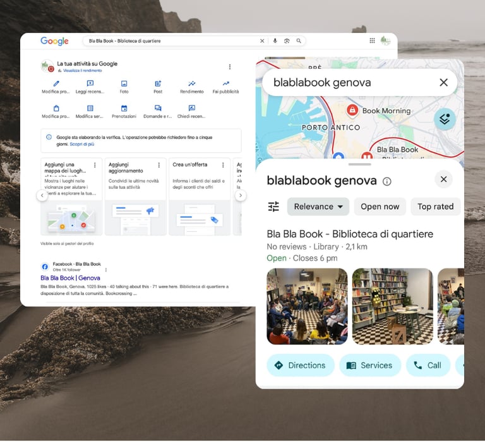Open menu on Aggiungi aggiornamento card
The image size is (485, 448).
[x=159, y=165]
